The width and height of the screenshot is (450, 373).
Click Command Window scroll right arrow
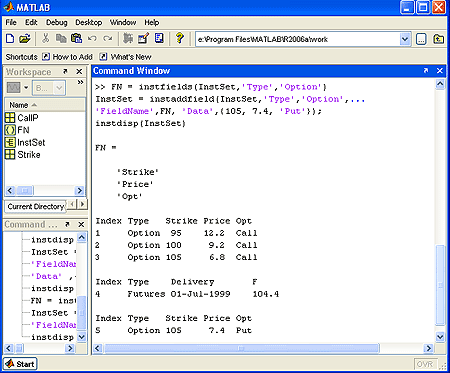click(428, 349)
